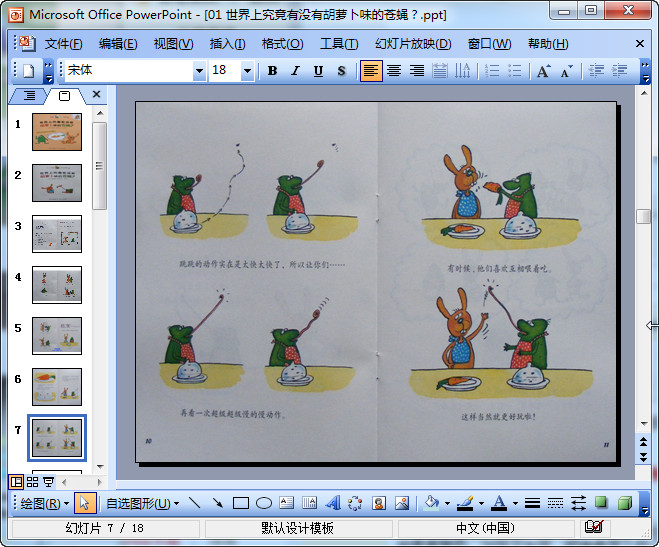Select Align Left alignment
Viewport: 659px width, 547px height.
coord(371,71)
